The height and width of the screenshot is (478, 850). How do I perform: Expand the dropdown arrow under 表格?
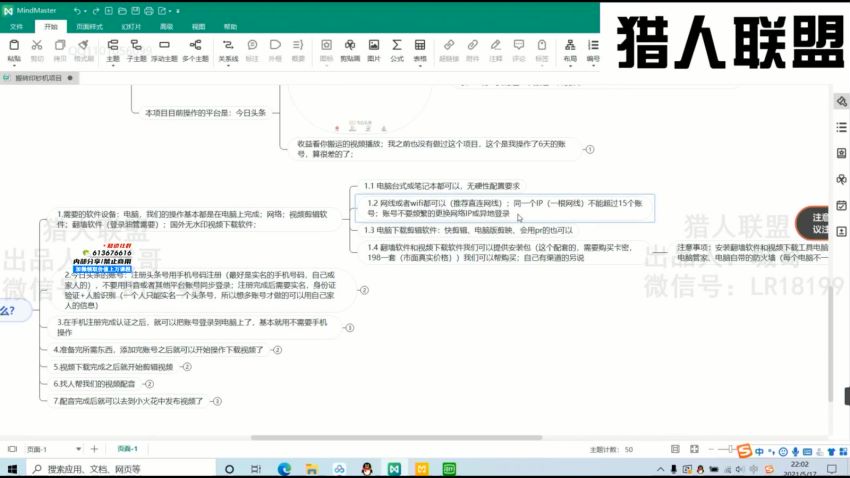[420, 65]
